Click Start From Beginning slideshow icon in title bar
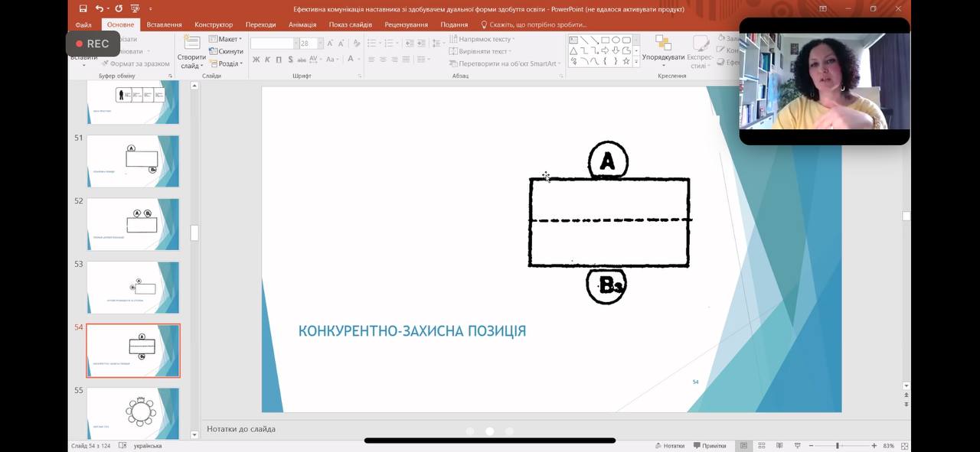This screenshot has width=980, height=452. coord(136,9)
